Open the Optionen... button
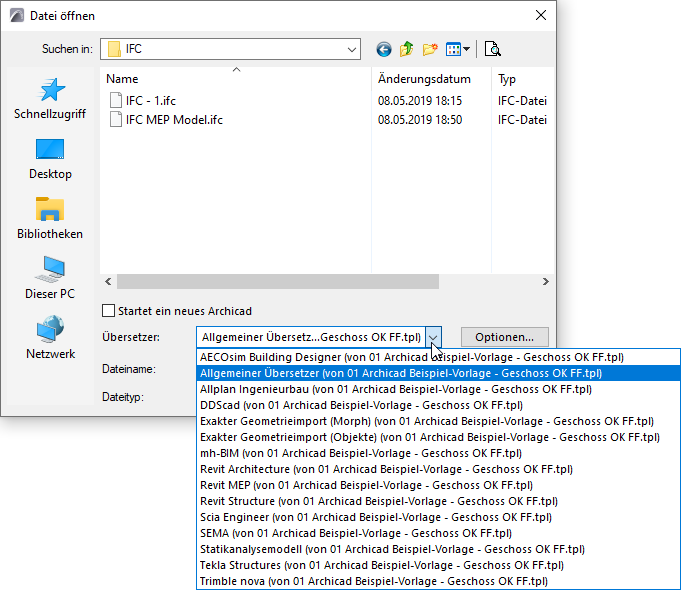681x590 pixels. click(x=505, y=337)
